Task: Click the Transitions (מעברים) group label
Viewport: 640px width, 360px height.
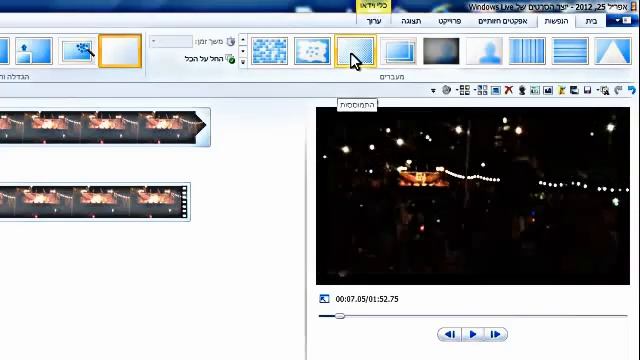Action: point(392,77)
